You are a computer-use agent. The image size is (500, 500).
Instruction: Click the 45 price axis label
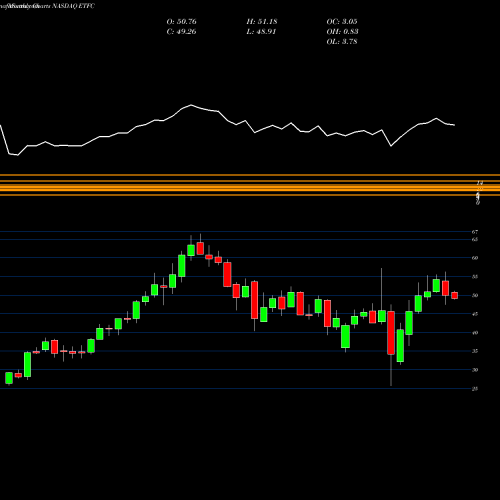pos(475,314)
